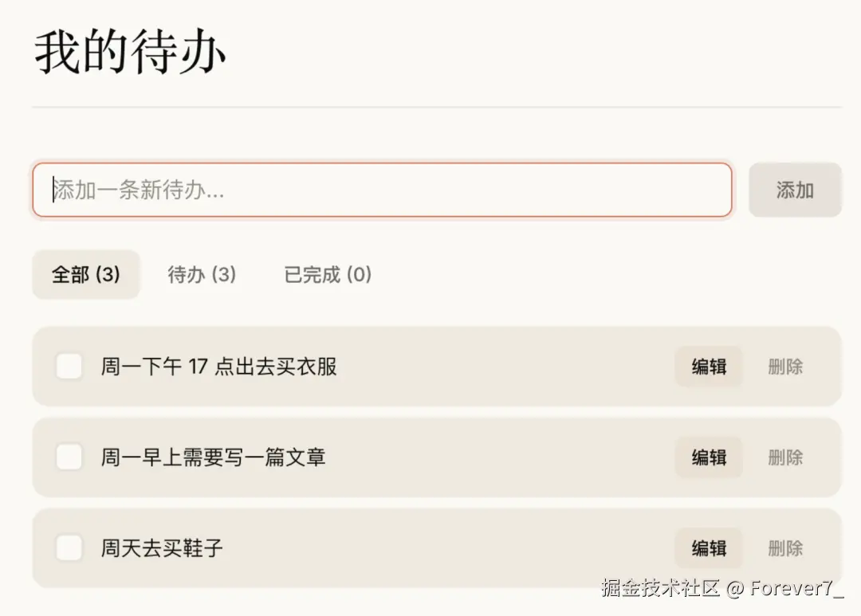Show the 已完成 (0) tab
The image size is (861, 616).
tap(328, 274)
